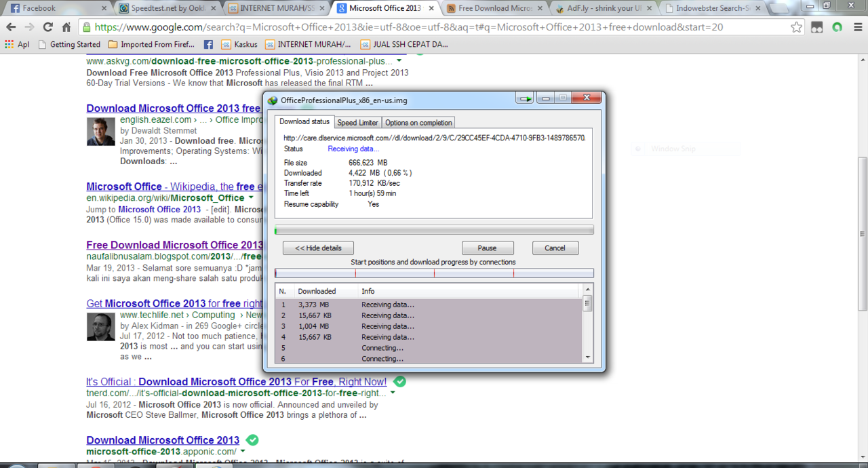Click the IDM icon in download dialog title
The image size is (868, 468).
point(273,100)
